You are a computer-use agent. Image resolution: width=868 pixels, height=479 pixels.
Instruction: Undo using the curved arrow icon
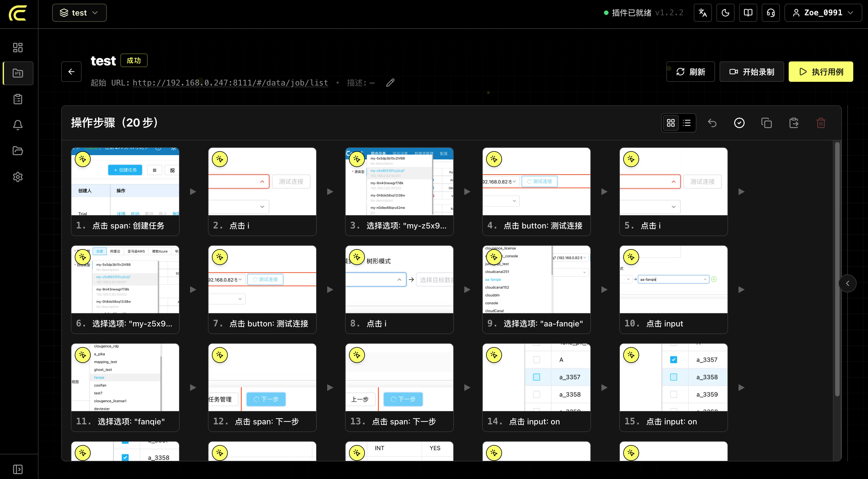(712, 123)
